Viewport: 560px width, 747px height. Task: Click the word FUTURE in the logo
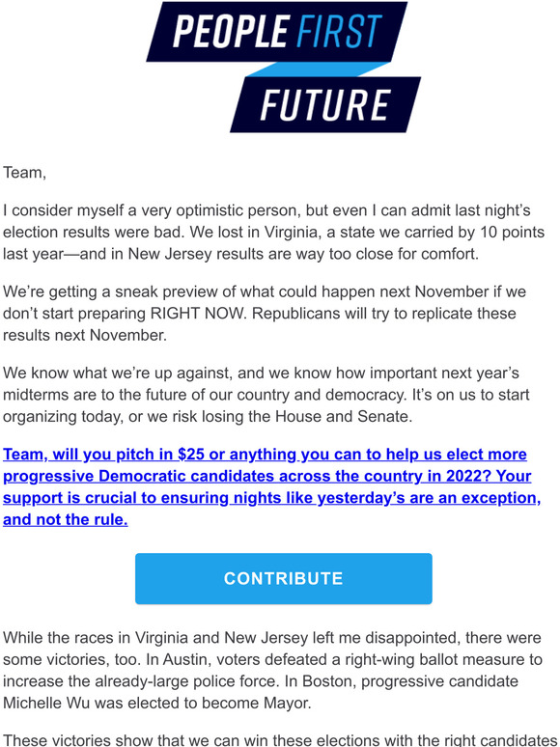[325, 105]
